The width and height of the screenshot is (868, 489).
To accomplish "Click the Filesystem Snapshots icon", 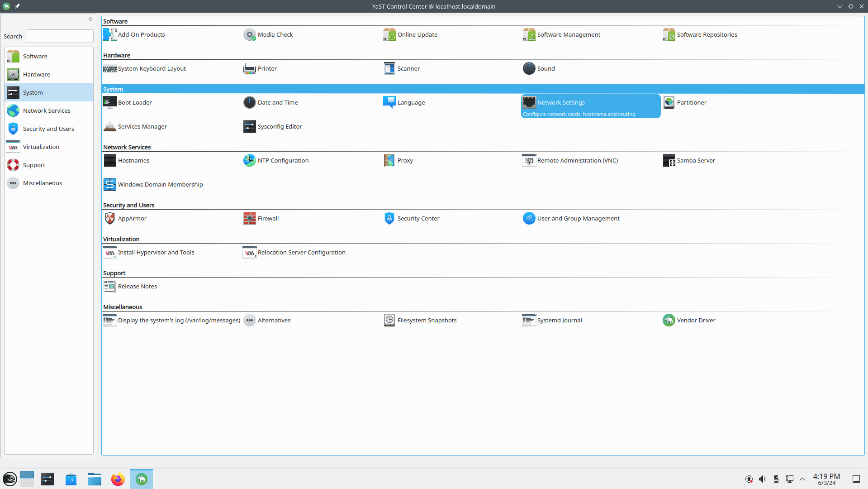I will (389, 320).
